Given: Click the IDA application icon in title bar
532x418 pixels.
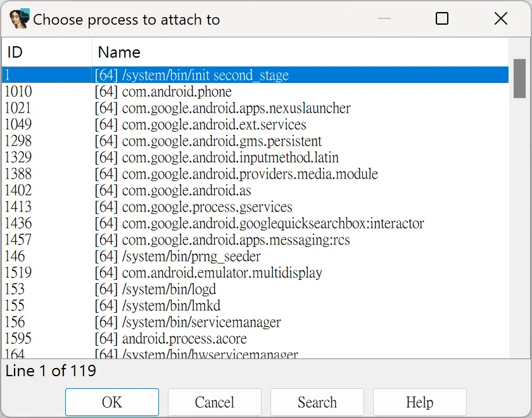Looking at the screenshot, I should tap(19, 18).
